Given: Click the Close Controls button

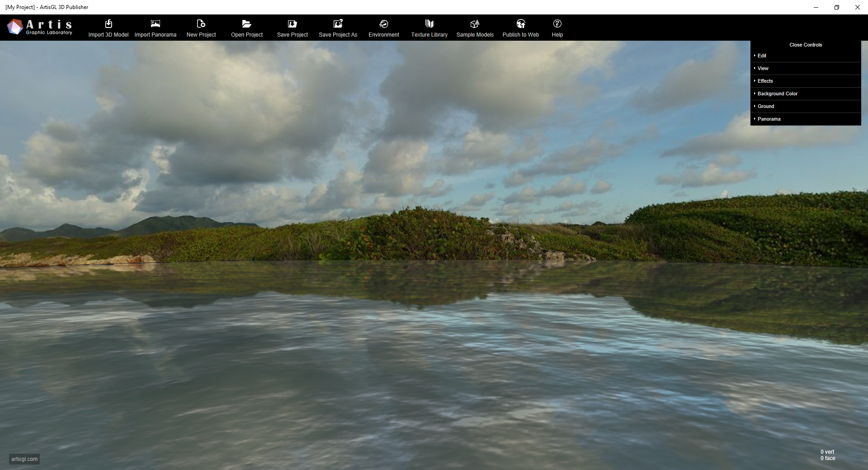Looking at the screenshot, I should tap(806, 45).
